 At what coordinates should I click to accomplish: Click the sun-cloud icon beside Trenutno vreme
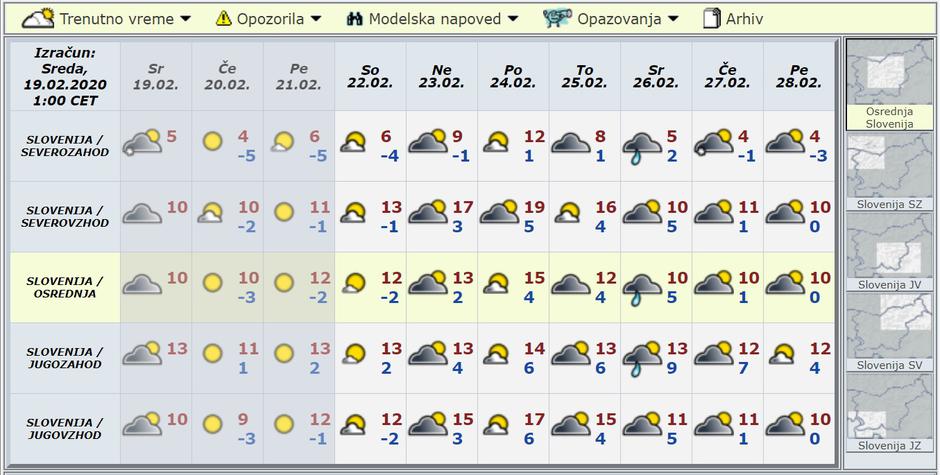[38, 18]
